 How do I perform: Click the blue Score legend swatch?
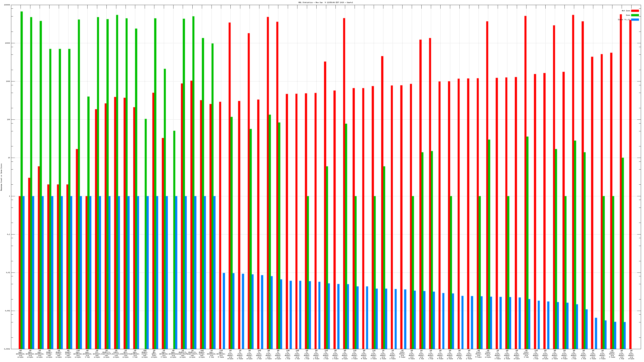(x=635, y=20)
